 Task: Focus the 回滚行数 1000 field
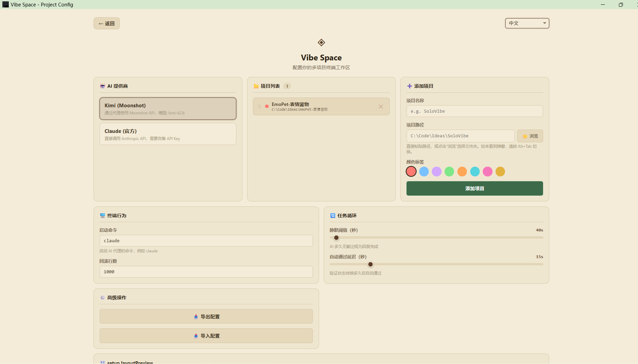click(206, 272)
